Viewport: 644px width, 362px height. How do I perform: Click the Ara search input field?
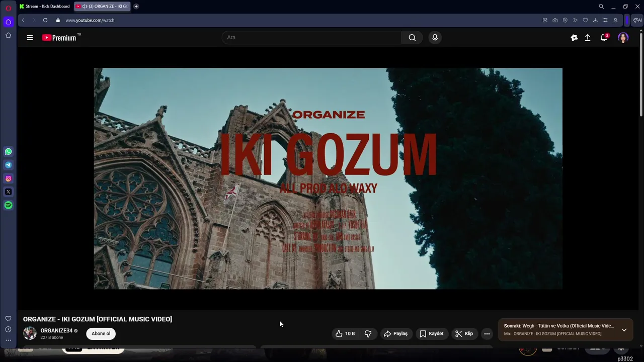coord(312,38)
